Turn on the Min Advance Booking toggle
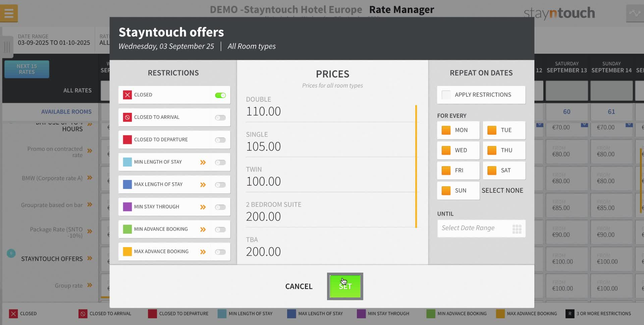The height and width of the screenshot is (325, 644). point(220,230)
